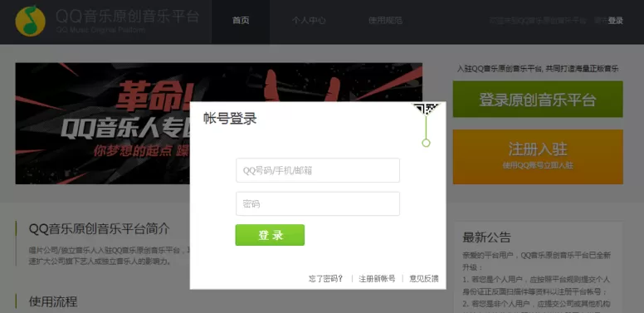Focus the 密码 password field
Viewport: 644px width, 313px height.
[318, 203]
